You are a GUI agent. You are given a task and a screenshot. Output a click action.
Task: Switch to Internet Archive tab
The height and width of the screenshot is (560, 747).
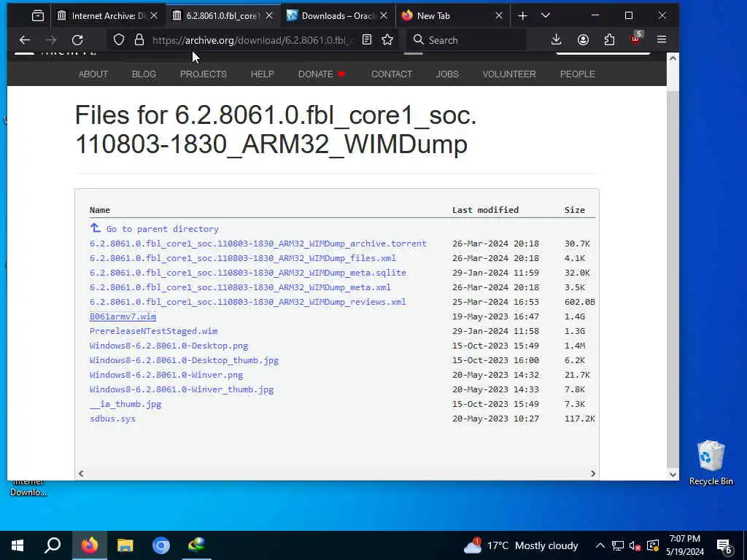(108, 16)
